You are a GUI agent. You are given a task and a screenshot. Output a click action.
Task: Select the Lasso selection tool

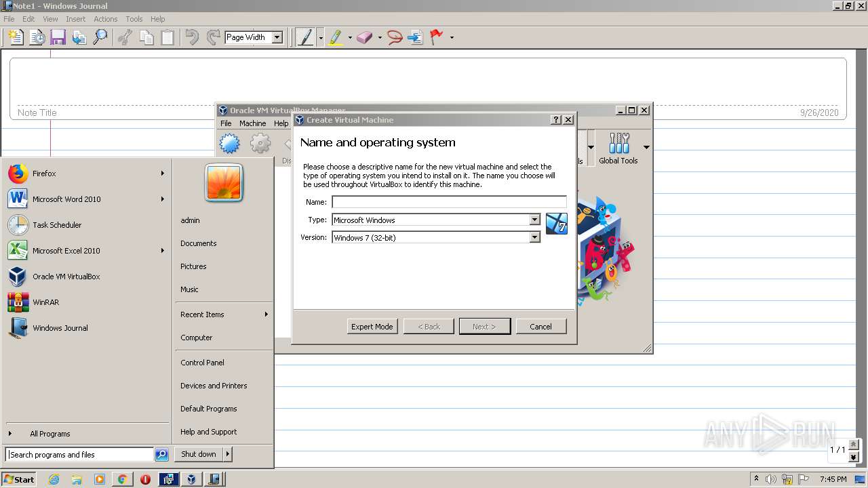coord(395,37)
